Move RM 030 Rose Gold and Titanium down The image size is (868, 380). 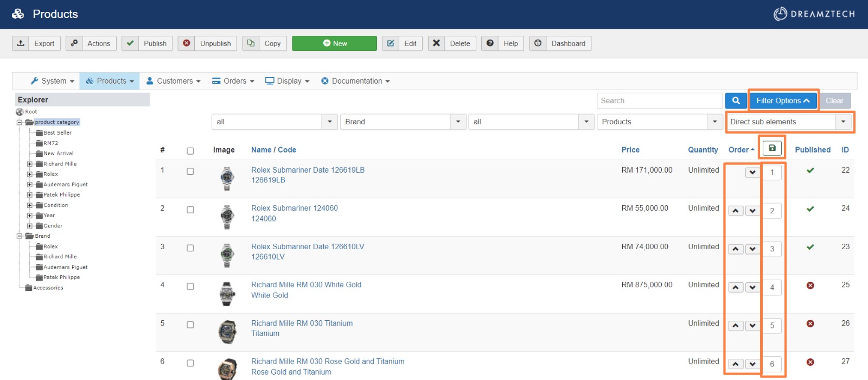coord(752,364)
